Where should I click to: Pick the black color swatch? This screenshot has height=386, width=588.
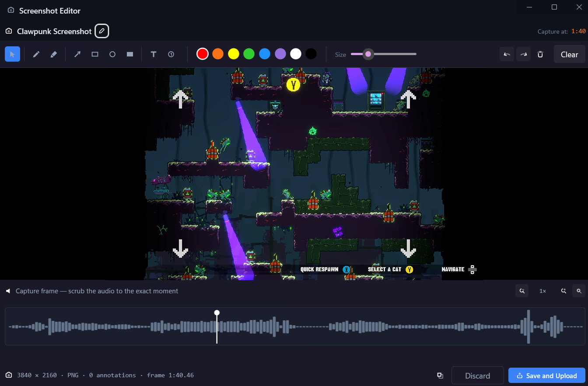click(x=311, y=54)
